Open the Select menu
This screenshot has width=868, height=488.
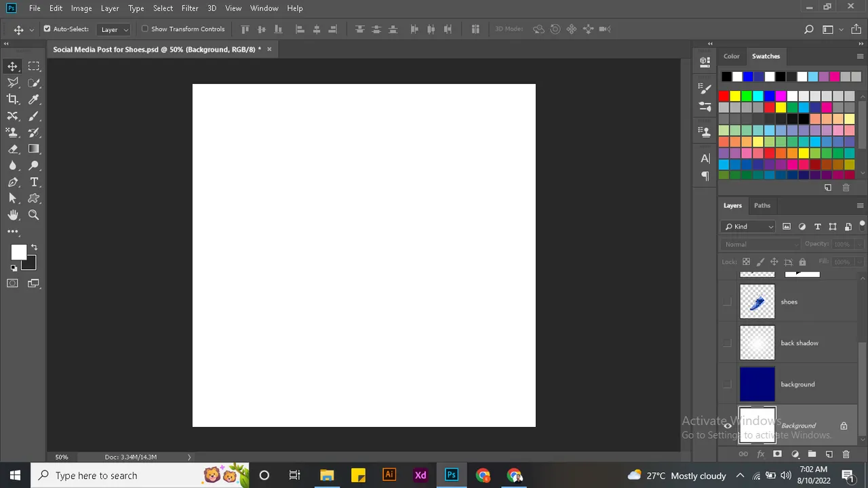click(x=163, y=8)
